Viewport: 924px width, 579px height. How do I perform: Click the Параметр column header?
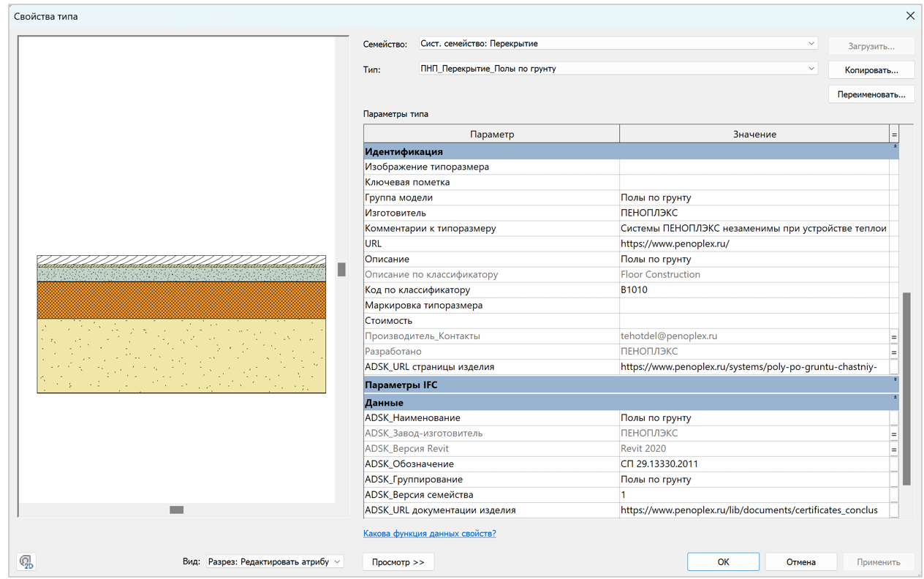click(x=492, y=135)
